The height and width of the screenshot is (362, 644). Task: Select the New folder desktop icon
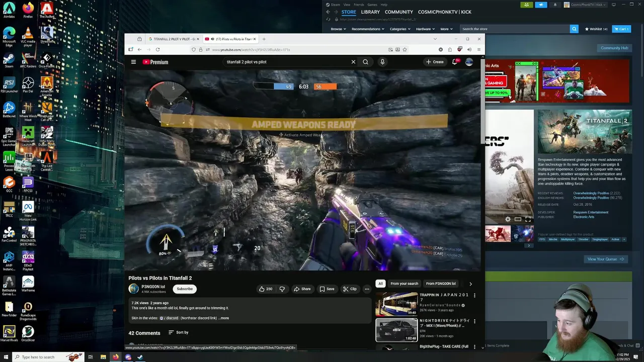pos(9,308)
